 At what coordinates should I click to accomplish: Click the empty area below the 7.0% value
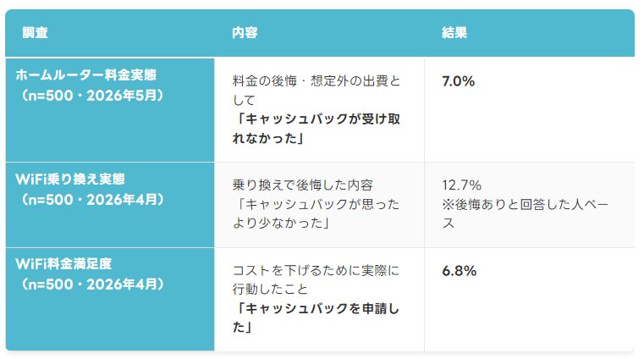pyautogui.click(x=530, y=125)
